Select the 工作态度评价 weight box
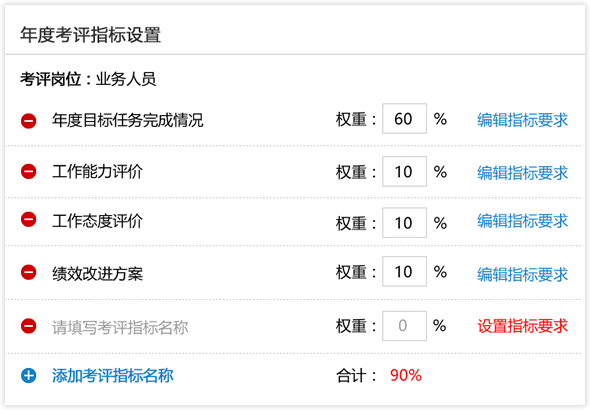Viewport: 590px width, 410px height. point(404,223)
